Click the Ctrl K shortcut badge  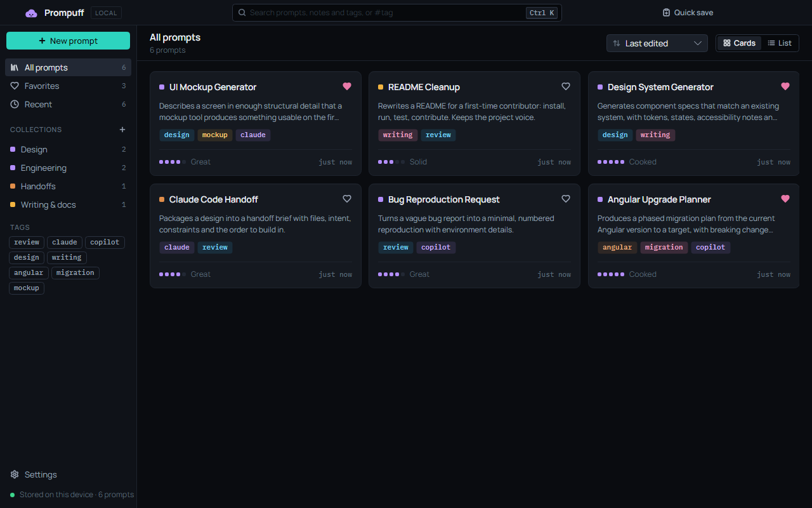(x=542, y=13)
